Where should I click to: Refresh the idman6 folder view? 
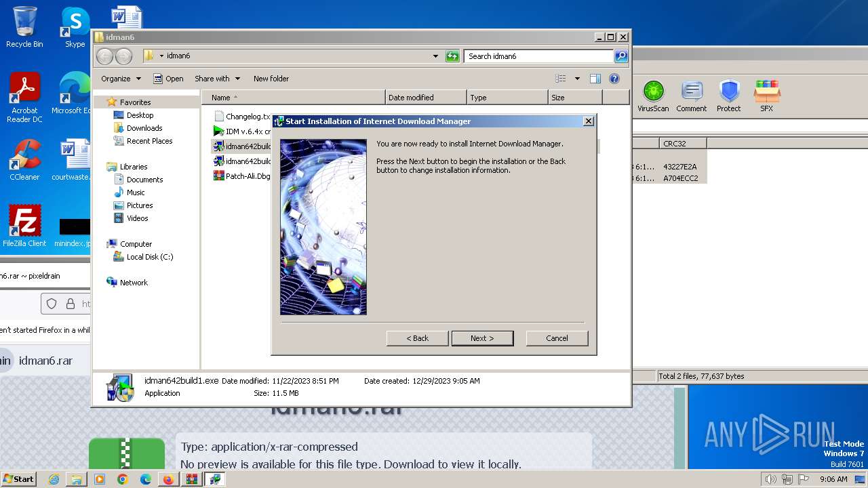[x=452, y=56]
